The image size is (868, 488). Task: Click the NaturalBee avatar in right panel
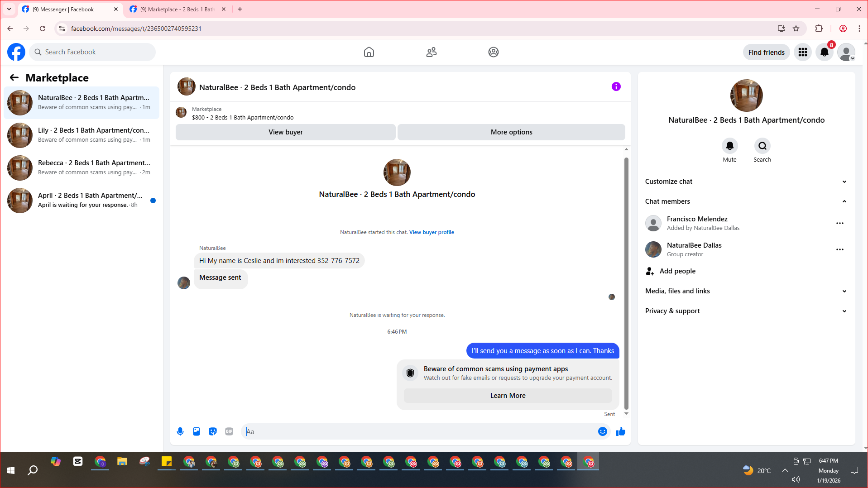click(x=746, y=96)
